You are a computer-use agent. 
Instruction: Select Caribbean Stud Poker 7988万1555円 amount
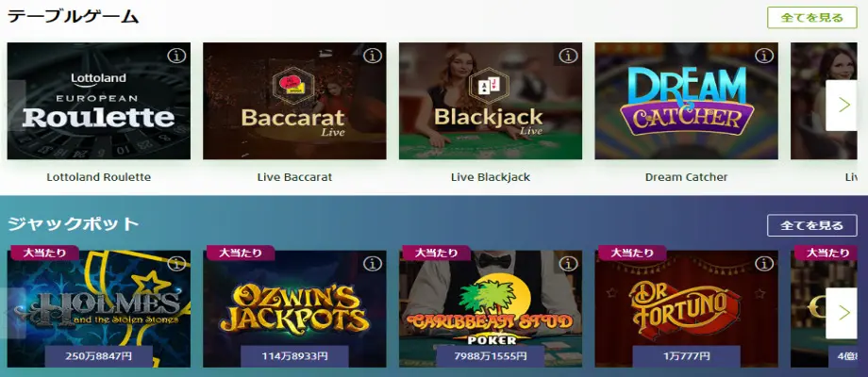pyautogui.click(x=491, y=356)
